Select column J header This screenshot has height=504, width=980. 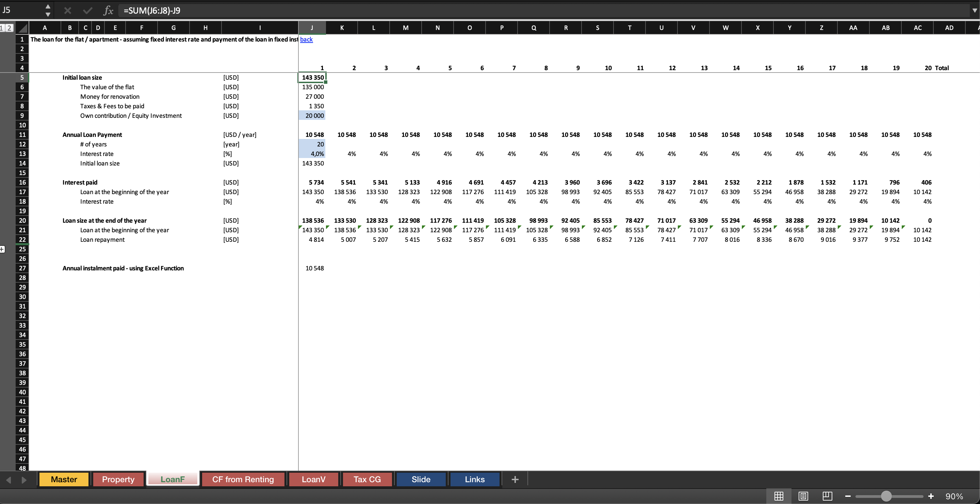pos(312,28)
